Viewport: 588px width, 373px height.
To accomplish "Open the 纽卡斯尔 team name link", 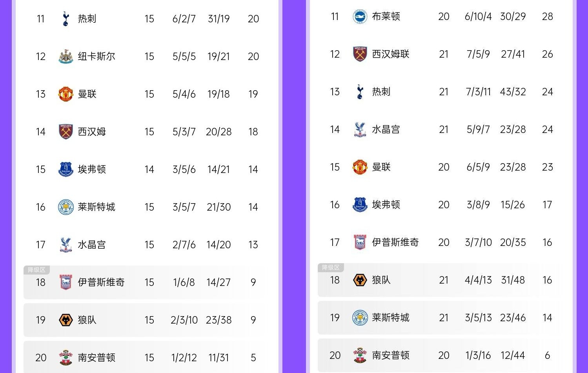I will tap(96, 56).
